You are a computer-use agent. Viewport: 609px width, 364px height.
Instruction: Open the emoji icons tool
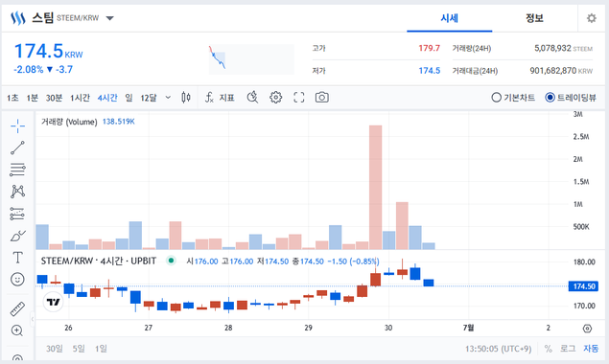pos(17,280)
